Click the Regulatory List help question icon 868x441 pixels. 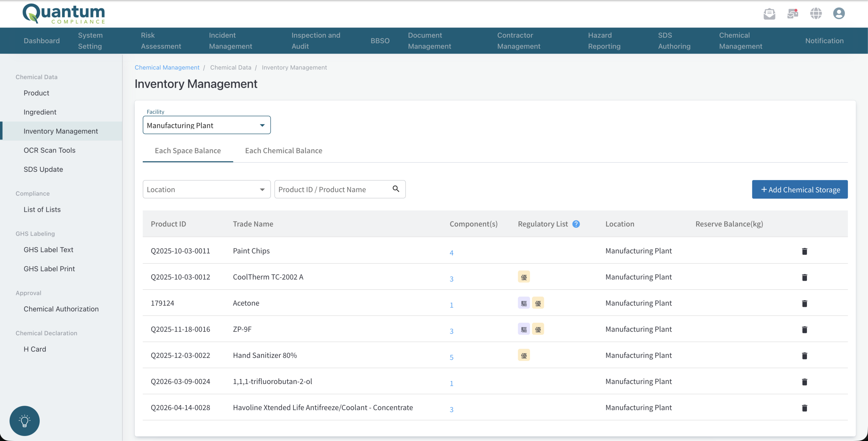[x=576, y=224]
